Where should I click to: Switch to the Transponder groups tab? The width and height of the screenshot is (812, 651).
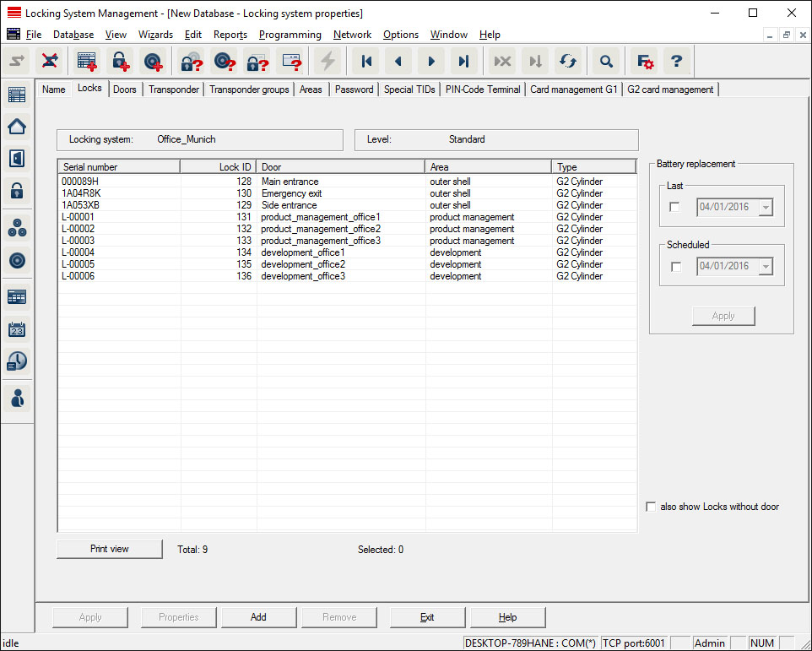249,90
